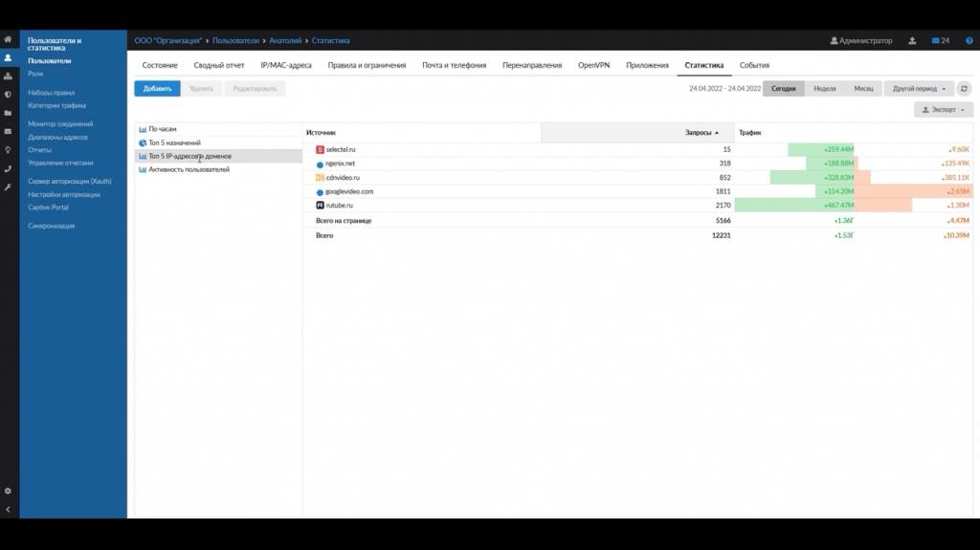Open the home icon in sidebar
Image resolution: width=980 pixels, height=550 pixels.
[8, 39]
